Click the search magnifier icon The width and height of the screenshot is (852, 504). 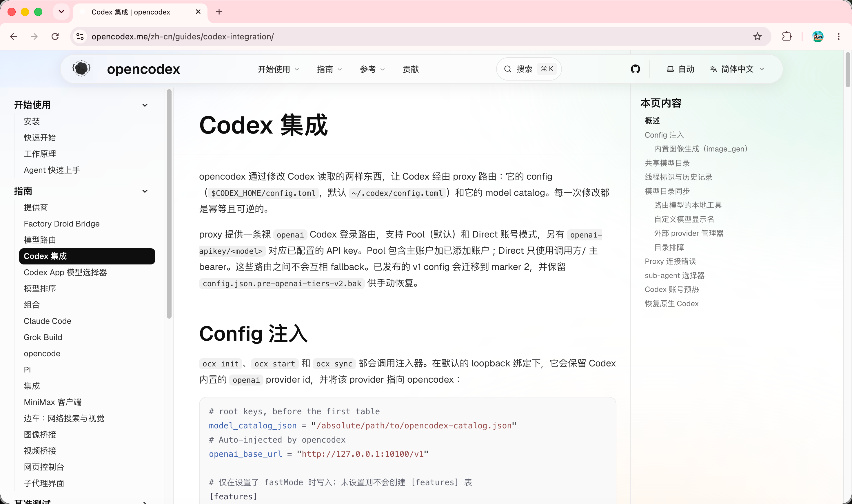(507, 69)
